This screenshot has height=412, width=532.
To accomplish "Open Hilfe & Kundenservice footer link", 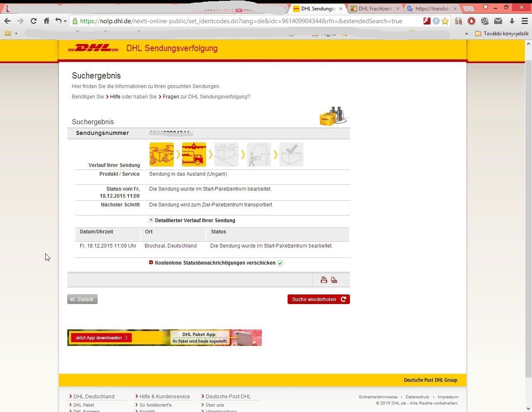I will [x=165, y=397].
